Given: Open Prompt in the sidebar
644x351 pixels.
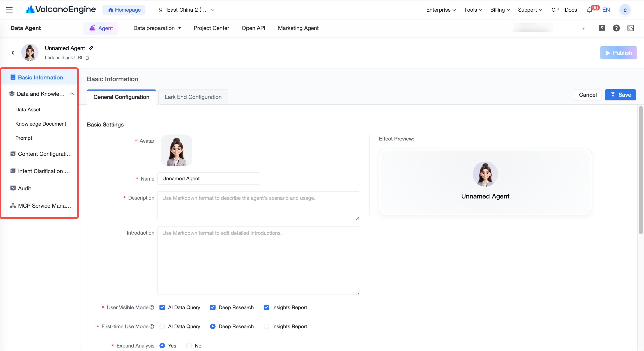Looking at the screenshot, I should [24, 138].
